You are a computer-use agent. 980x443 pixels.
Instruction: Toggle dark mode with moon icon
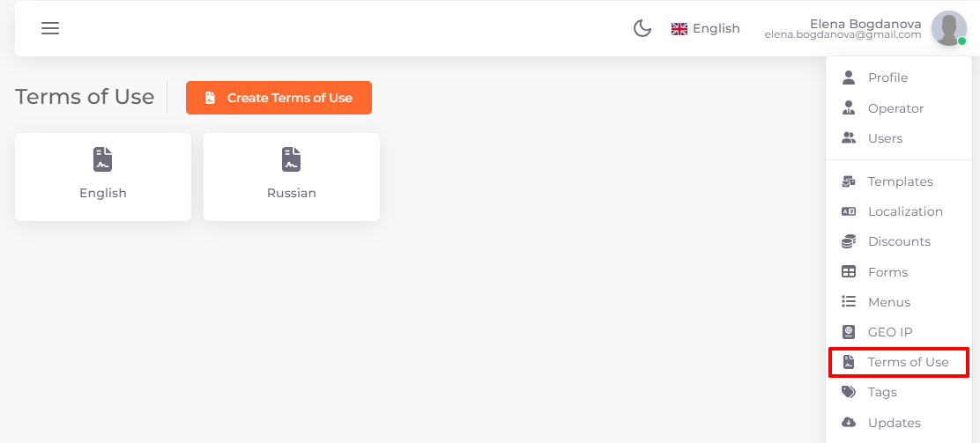click(642, 28)
